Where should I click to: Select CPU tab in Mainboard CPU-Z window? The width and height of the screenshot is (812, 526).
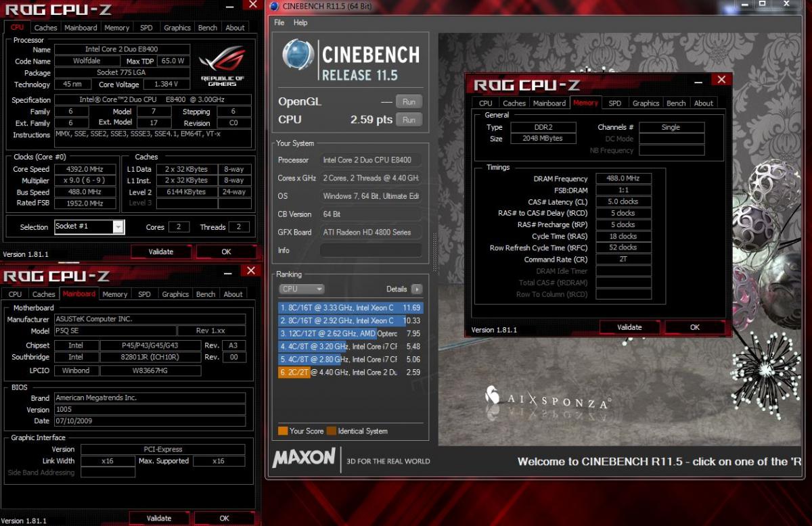15,294
